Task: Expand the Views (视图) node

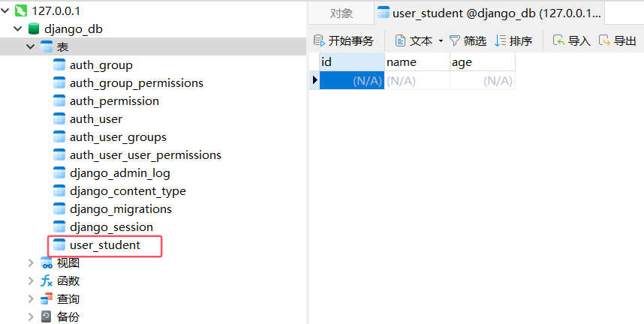Action: pos(31,263)
